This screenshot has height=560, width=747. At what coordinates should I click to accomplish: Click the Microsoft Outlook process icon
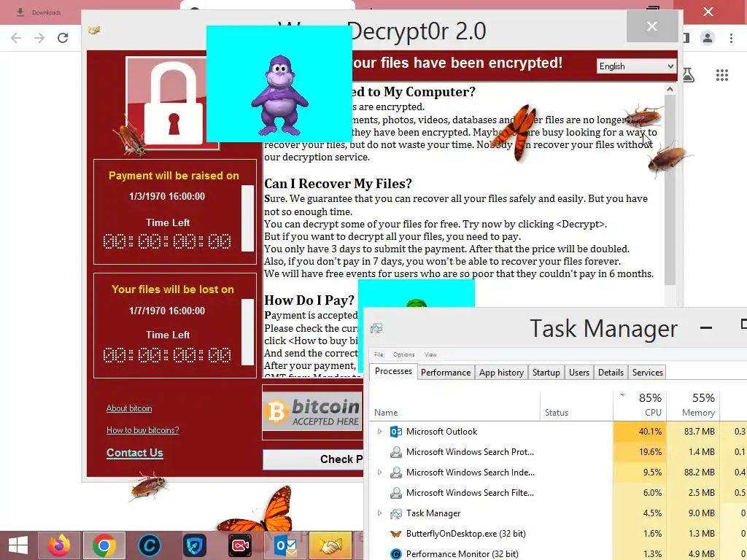pyautogui.click(x=396, y=432)
